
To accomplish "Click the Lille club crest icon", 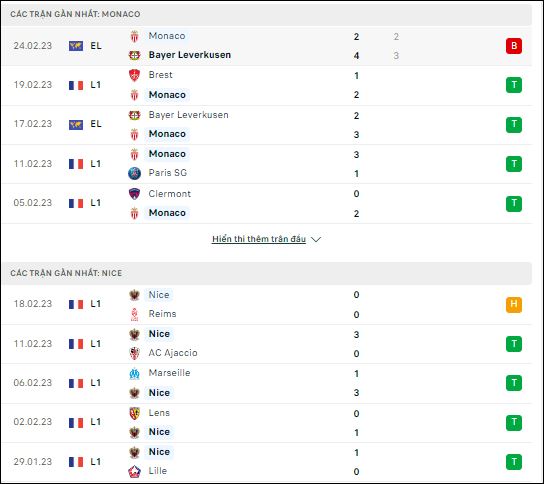I will pyautogui.click(x=134, y=471).
